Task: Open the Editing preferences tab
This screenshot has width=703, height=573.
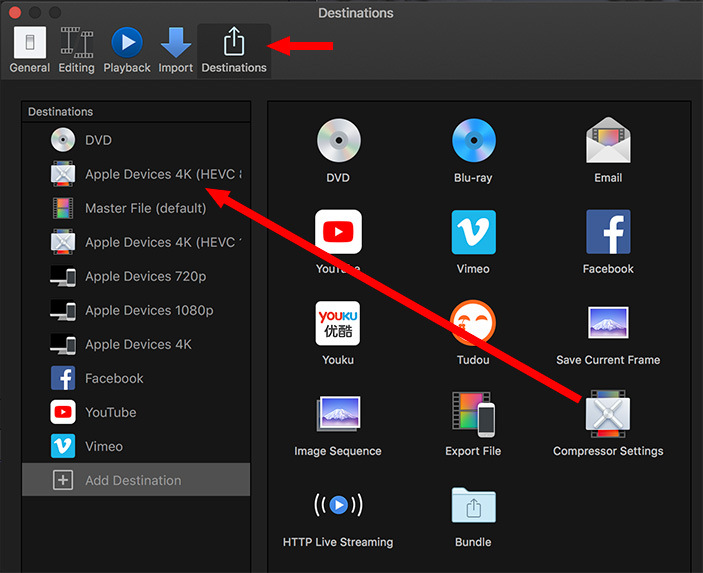Action: tap(77, 50)
